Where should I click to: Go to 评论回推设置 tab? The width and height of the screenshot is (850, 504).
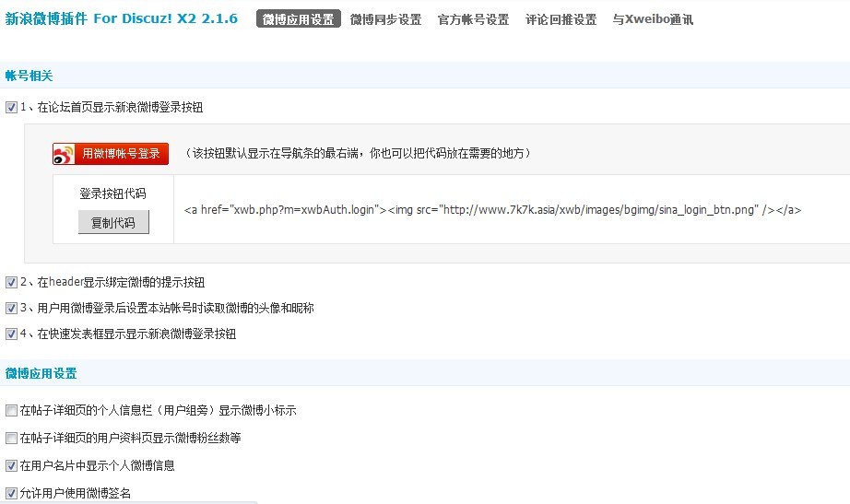pyautogui.click(x=561, y=19)
